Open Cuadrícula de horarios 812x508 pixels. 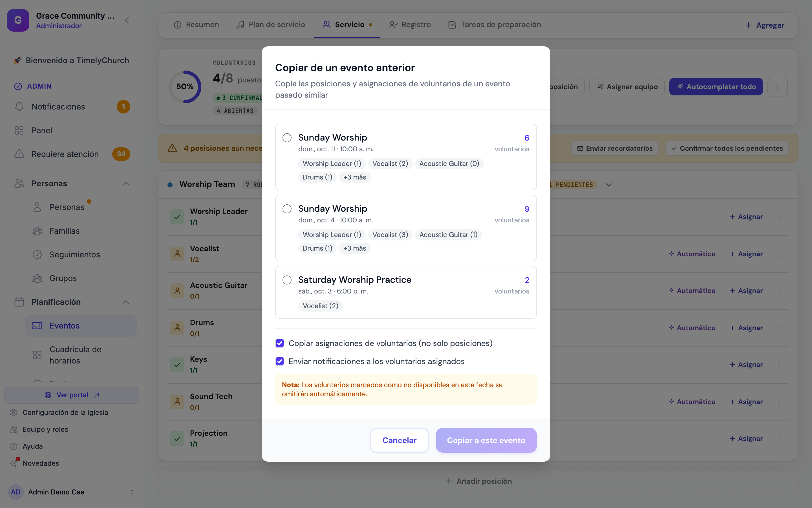[81, 355]
